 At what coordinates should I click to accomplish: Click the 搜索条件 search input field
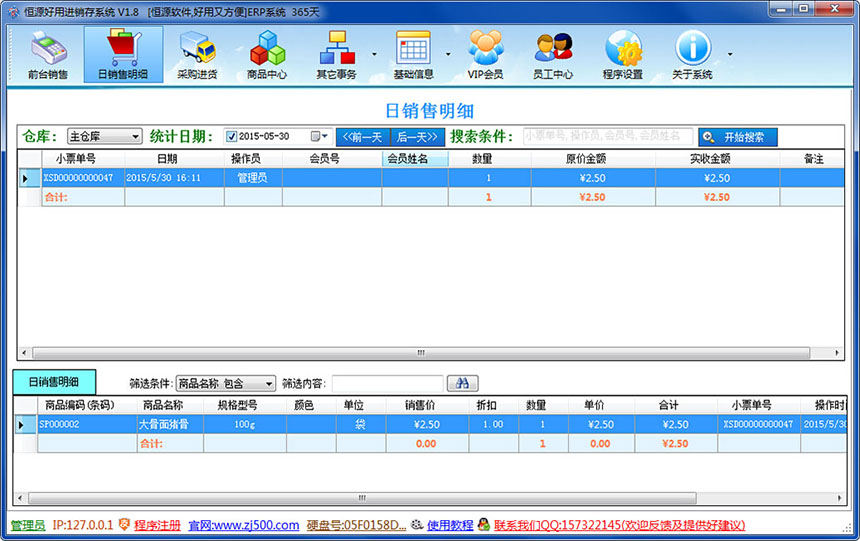tap(606, 137)
